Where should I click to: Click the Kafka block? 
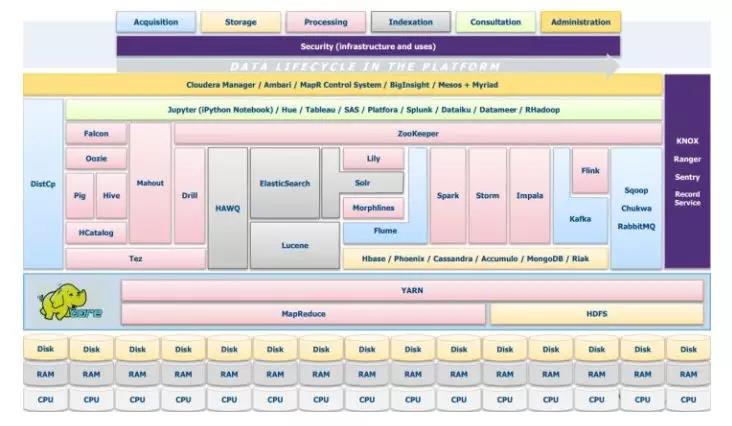[x=580, y=218]
